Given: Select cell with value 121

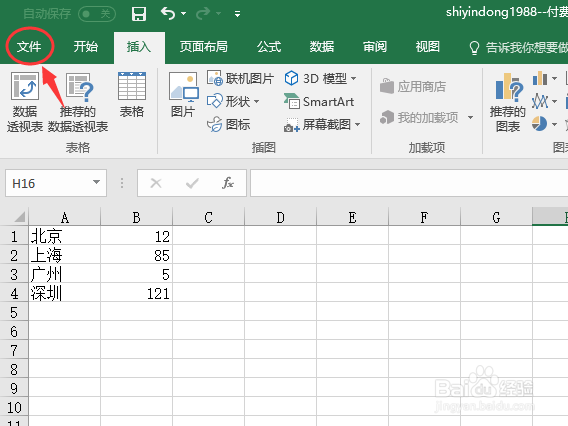Looking at the screenshot, I should pos(136,293).
